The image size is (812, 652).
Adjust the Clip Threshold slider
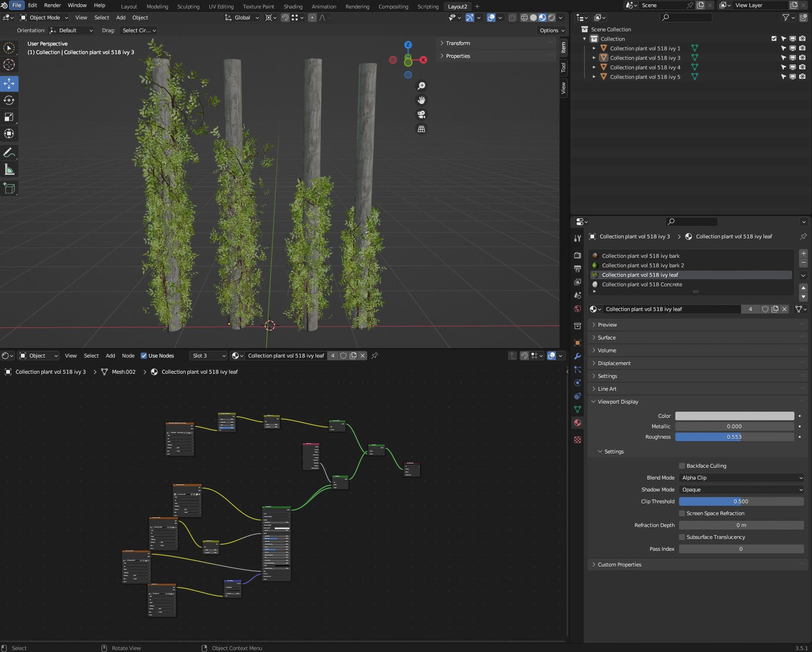click(x=741, y=502)
